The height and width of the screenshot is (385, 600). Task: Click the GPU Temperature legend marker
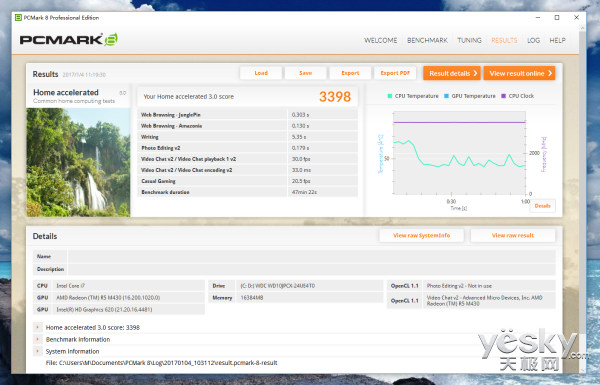click(x=446, y=96)
